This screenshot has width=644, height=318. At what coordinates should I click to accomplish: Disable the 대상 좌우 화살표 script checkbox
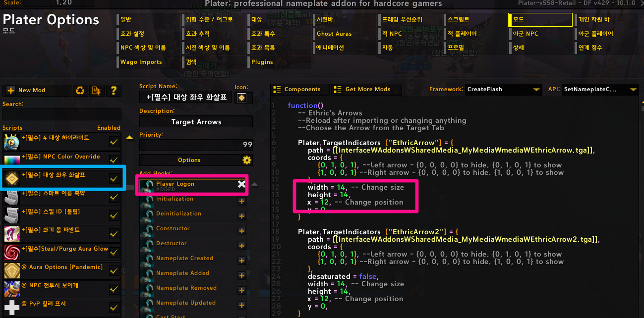(114, 179)
